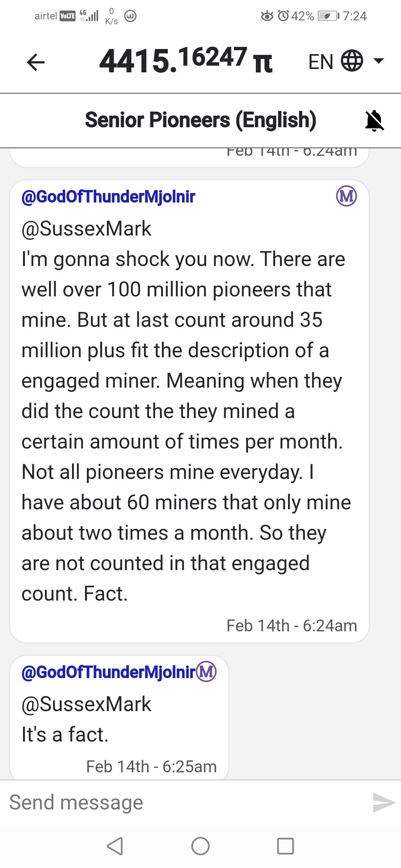Image resolution: width=401 pixels, height=868 pixels.
Task: Tap the send message arrow icon
Action: 384,803
